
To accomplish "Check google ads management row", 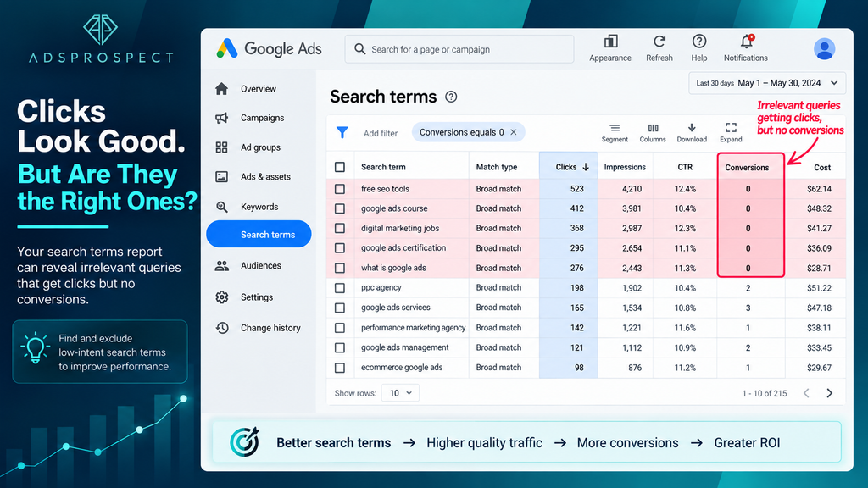I will coord(340,348).
